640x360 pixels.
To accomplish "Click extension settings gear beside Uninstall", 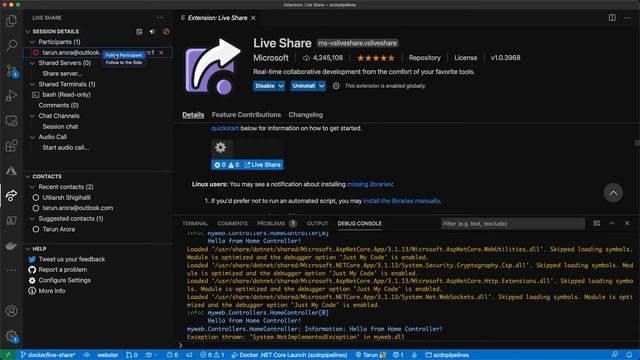I will tap(336, 86).
